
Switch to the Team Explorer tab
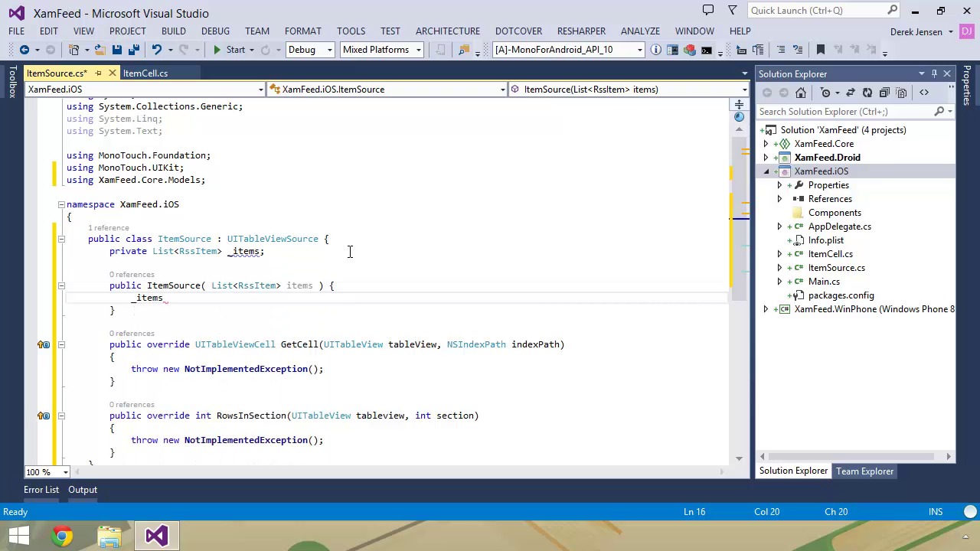[864, 471]
